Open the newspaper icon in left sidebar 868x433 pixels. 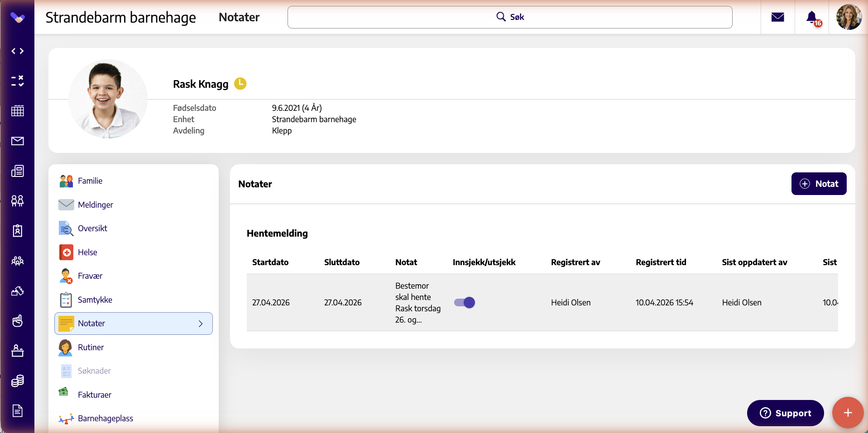(18, 171)
